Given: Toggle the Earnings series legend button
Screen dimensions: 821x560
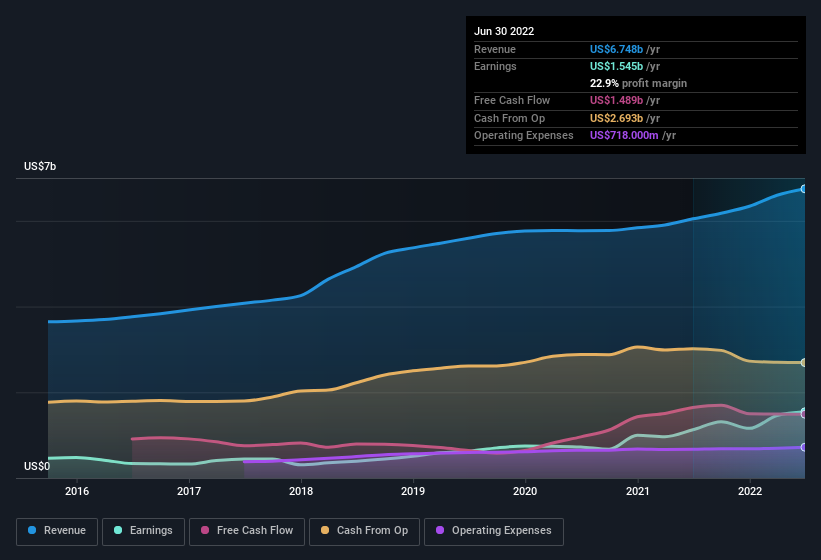Looking at the screenshot, I should pos(143,531).
